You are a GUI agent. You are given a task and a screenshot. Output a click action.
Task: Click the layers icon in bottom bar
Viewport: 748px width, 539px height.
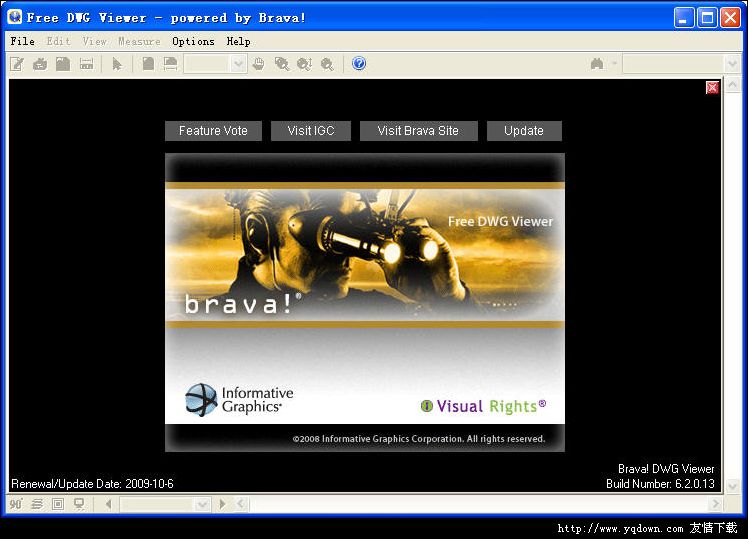(37, 504)
